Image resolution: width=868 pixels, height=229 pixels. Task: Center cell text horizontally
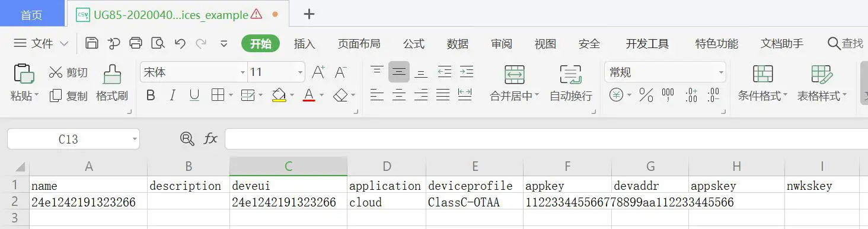point(399,94)
